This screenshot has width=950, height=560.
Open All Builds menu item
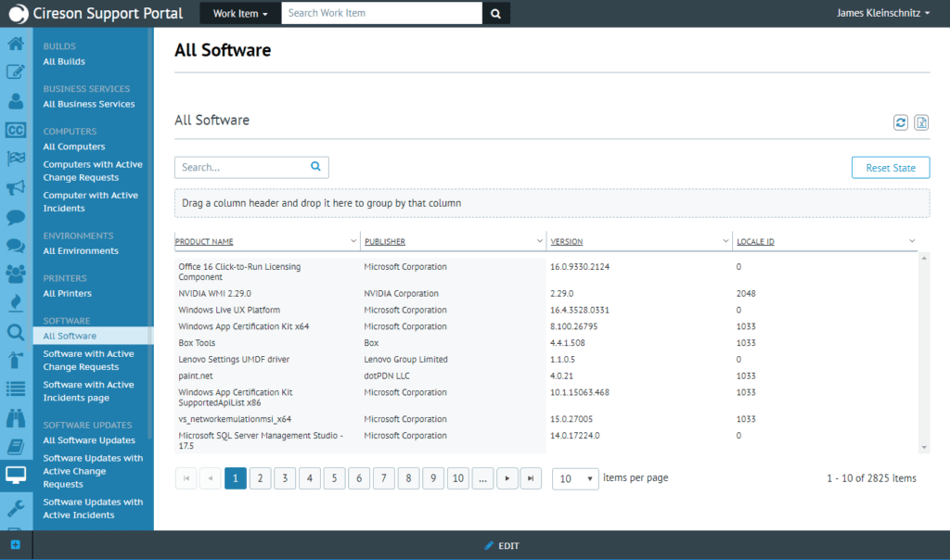64,61
